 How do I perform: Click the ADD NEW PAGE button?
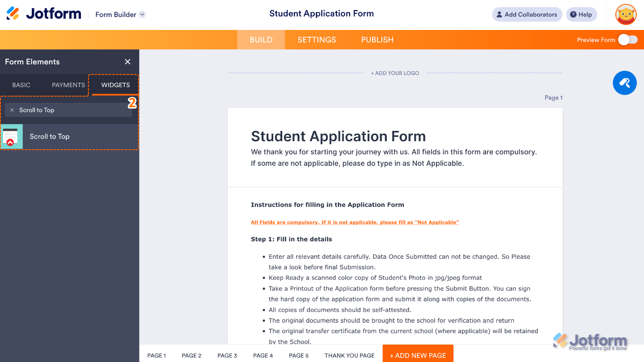[418, 354]
